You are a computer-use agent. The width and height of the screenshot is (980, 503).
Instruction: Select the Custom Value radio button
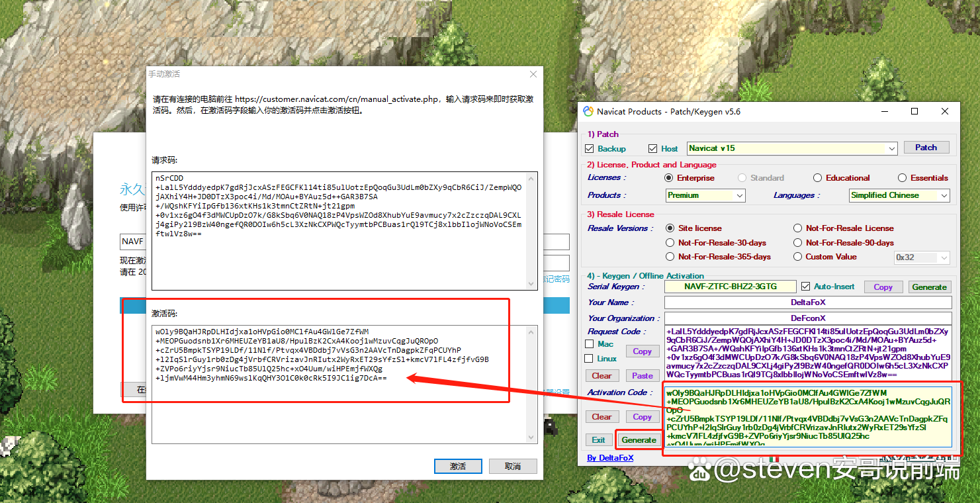point(798,257)
